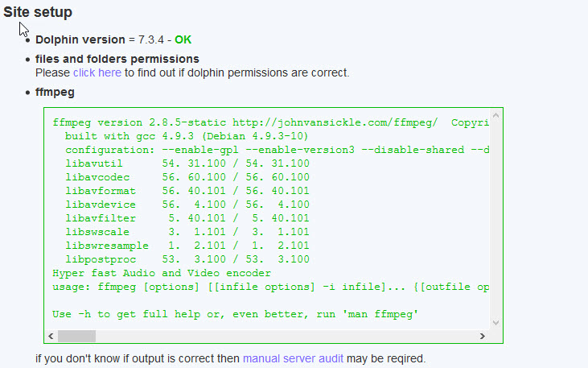
Task: Follow the 'manual server audit' link
Action: tap(297, 358)
